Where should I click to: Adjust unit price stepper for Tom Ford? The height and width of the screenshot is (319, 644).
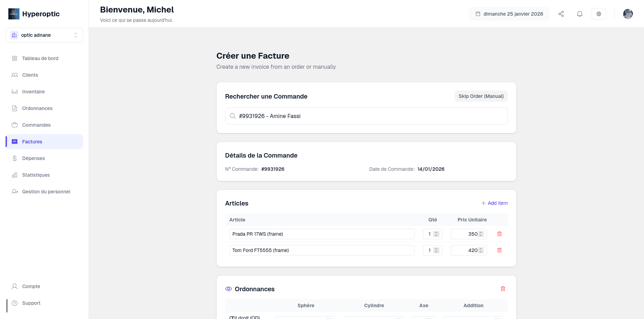(x=481, y=250)
